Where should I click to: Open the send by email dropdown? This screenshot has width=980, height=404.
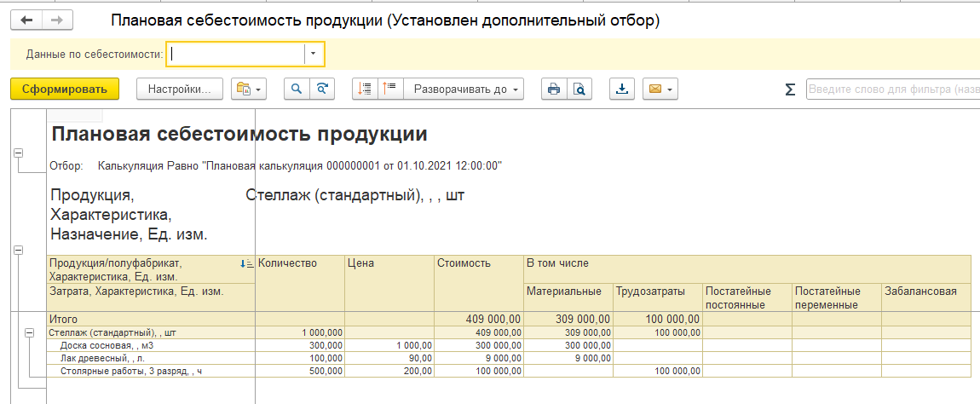(x=661, y=89)
